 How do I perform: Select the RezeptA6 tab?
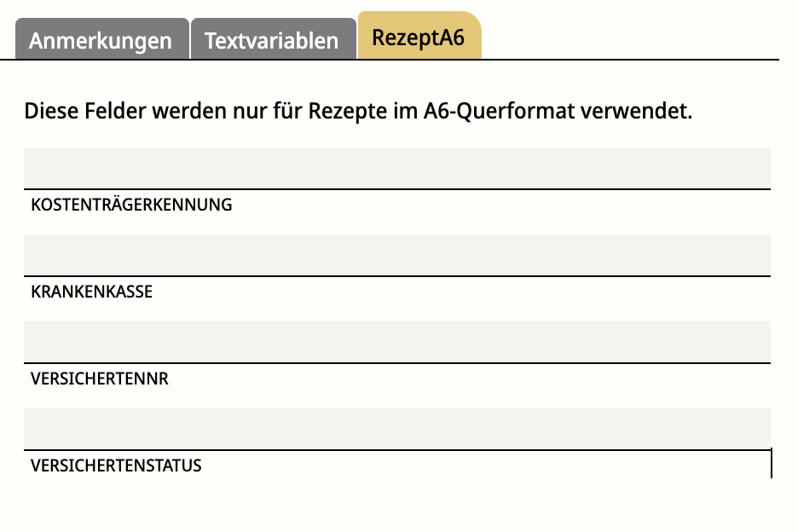(x=418, y=38)
